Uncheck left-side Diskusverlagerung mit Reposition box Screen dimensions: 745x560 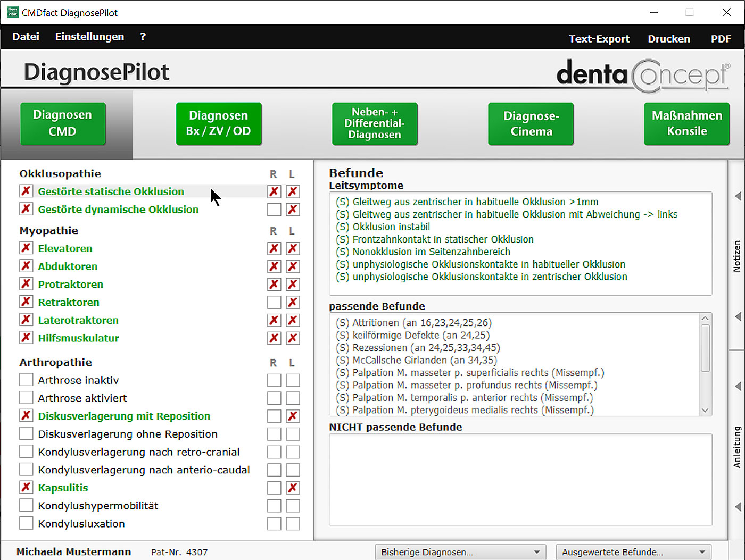293,416
